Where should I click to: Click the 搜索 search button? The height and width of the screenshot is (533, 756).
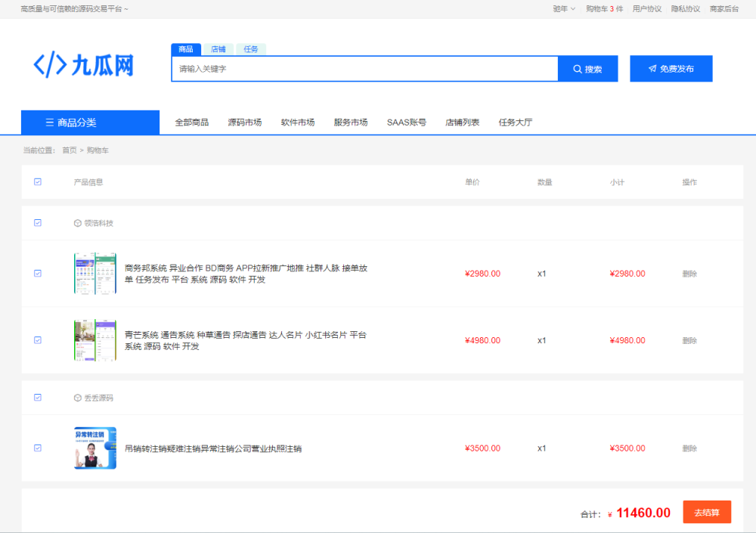[587, 69]
